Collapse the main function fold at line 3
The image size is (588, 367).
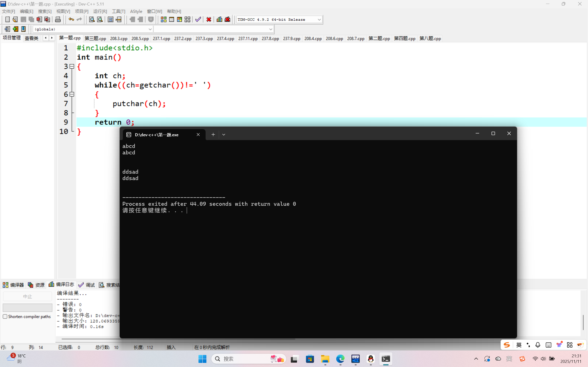pyautogui.click(x=72, y=66)
